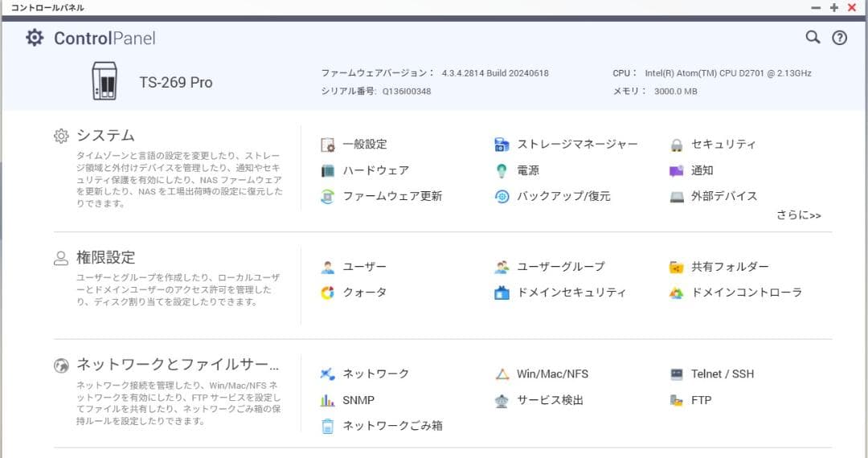Open the Firmware Update icon (ファームウェア更新)
The image size is (868, 458).
[328, 197]
